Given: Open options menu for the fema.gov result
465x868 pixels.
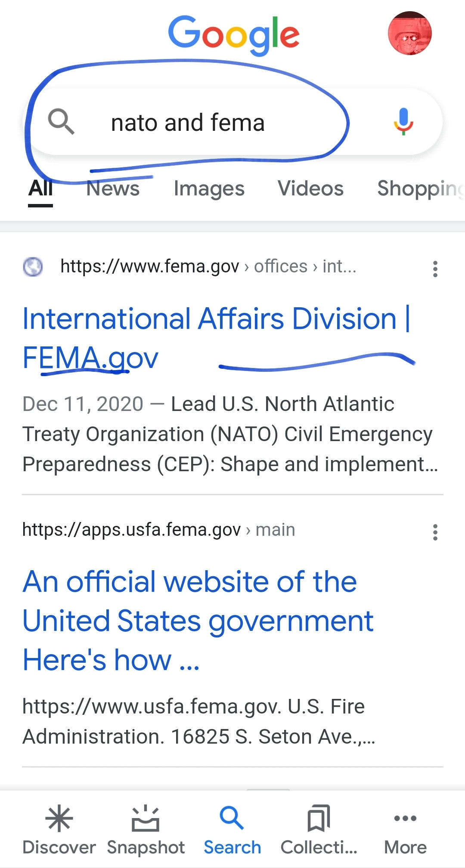Looking at the screenshot, I should pyautogui.click(x=435, y=269).
